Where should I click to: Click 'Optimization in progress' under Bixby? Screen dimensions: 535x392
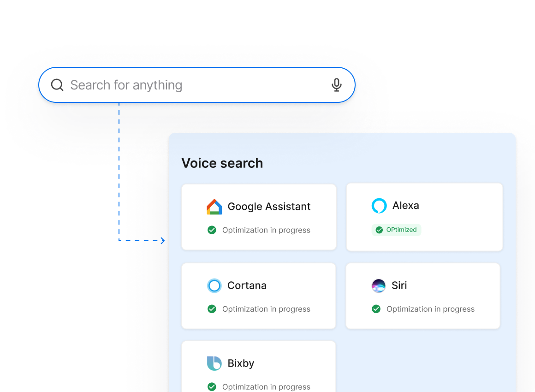pos(266,387)
